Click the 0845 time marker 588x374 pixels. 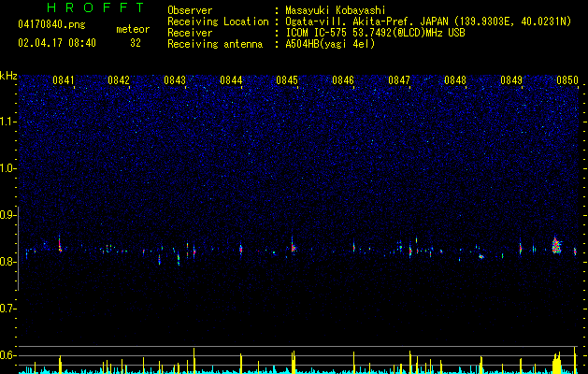pyautogui.click(x=287, y=80)
